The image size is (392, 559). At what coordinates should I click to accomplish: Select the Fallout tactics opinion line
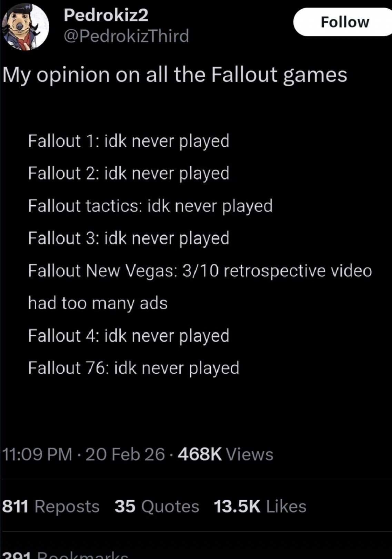click(150, 206)
